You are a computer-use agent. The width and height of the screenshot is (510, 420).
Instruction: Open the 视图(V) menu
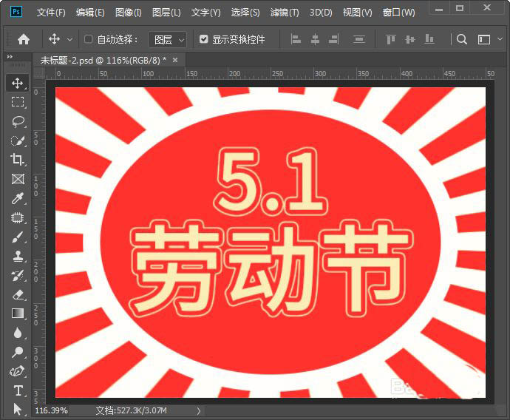coord(357,13)
